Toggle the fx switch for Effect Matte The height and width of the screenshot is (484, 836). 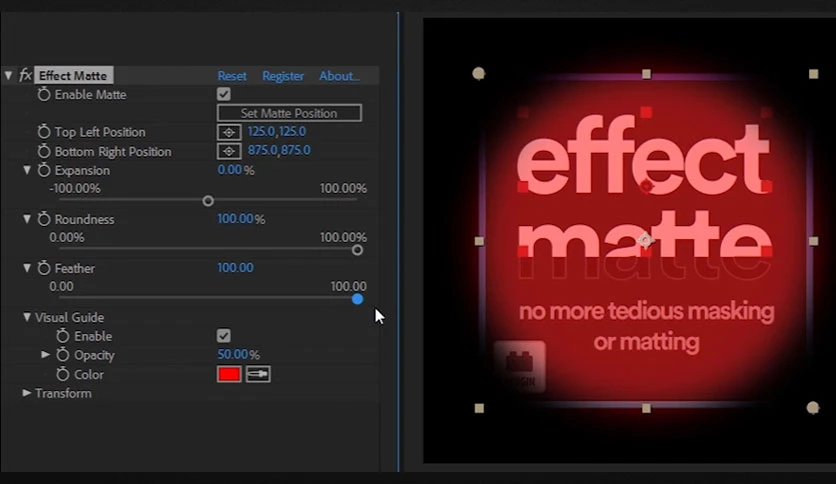25,75
